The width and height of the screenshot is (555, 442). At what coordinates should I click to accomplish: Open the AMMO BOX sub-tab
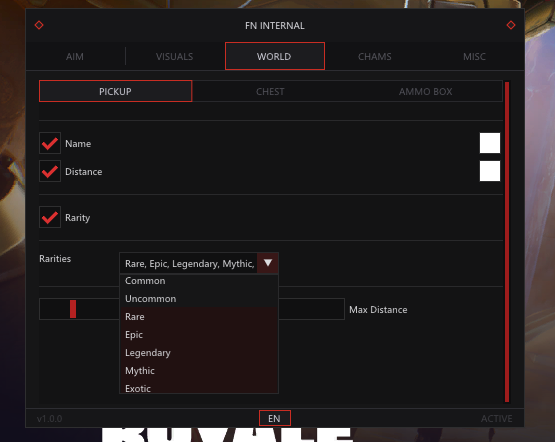425,92
